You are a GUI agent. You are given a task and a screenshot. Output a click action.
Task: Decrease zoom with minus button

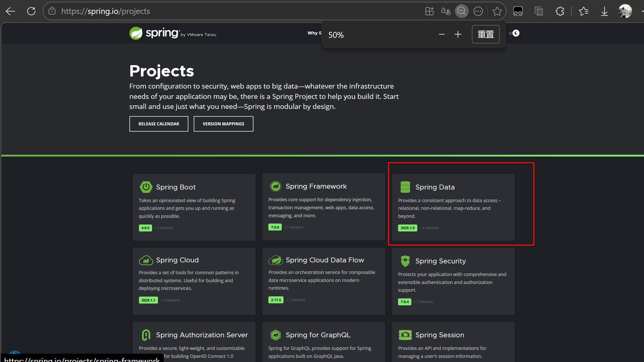(x=442, y=34)
